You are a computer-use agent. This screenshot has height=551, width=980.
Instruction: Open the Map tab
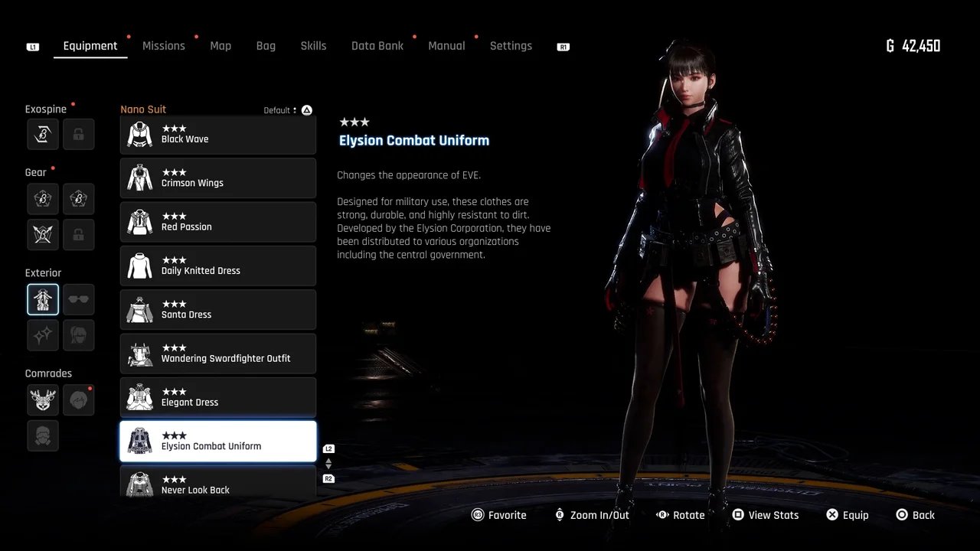[x=220, y=46]
